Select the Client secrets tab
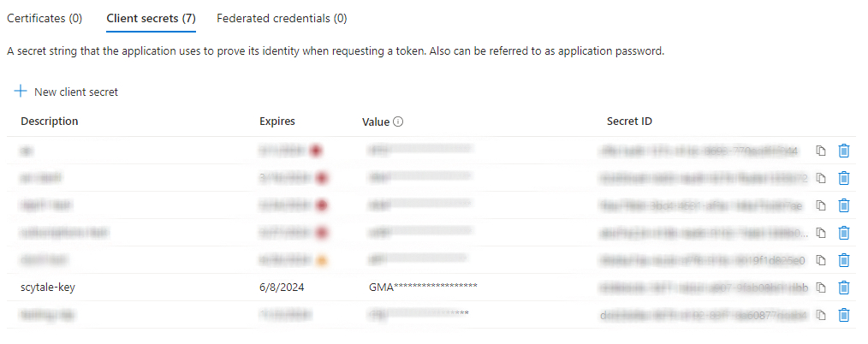 click(151, 18)
